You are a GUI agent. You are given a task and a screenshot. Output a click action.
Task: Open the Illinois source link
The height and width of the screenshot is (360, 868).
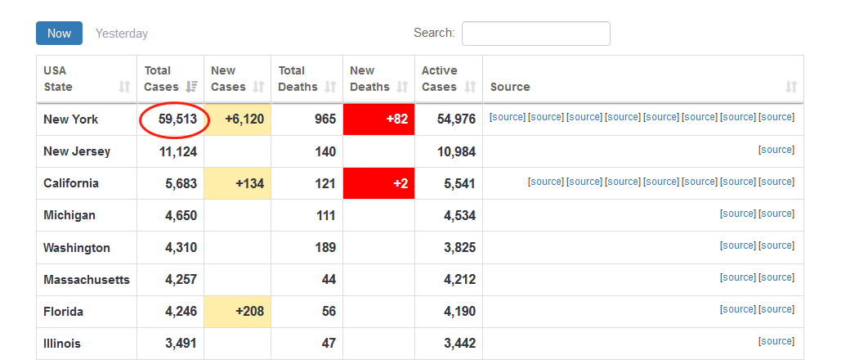point(776,341)
